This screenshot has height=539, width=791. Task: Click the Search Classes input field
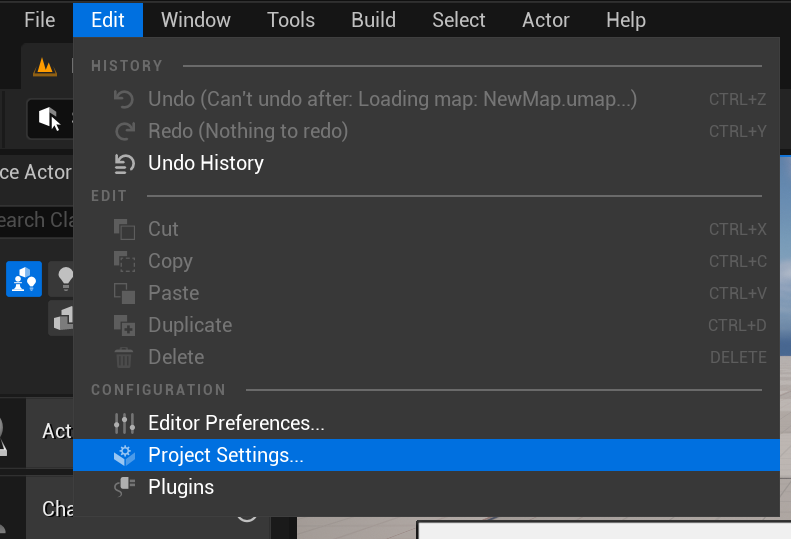tap(36, 220)
